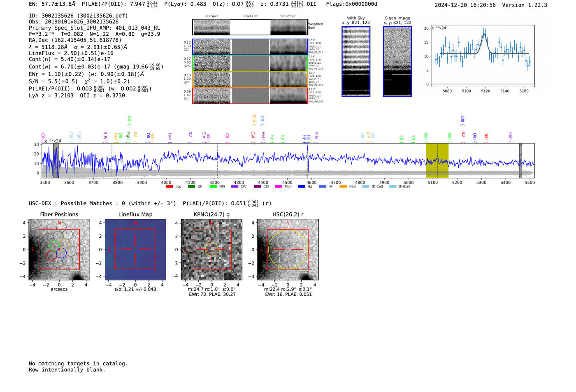Click the Pixel Flat column header
576x392 pixels.
coord(250,16)
